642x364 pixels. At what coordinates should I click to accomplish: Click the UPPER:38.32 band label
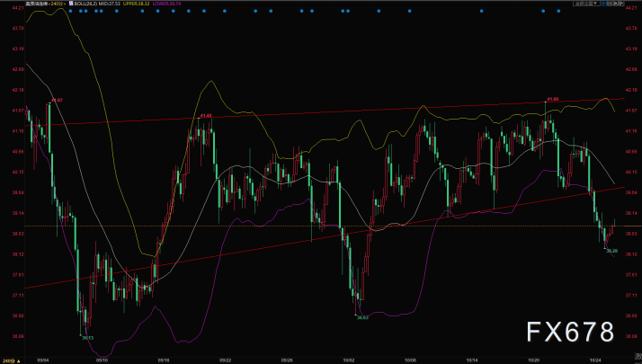click(135, 4)
